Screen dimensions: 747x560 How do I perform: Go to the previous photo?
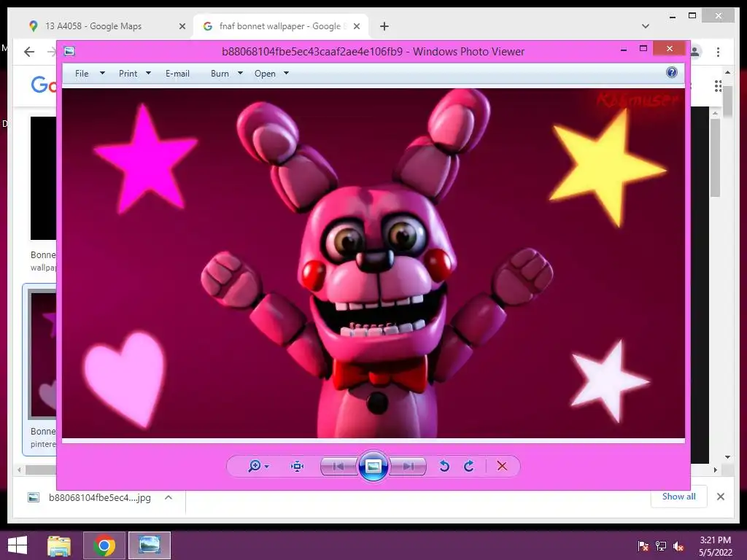[338, 466]
